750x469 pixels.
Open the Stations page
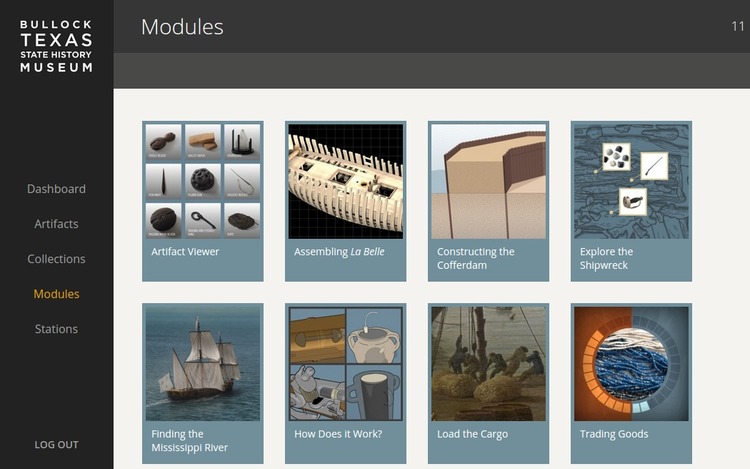[56, 329]
